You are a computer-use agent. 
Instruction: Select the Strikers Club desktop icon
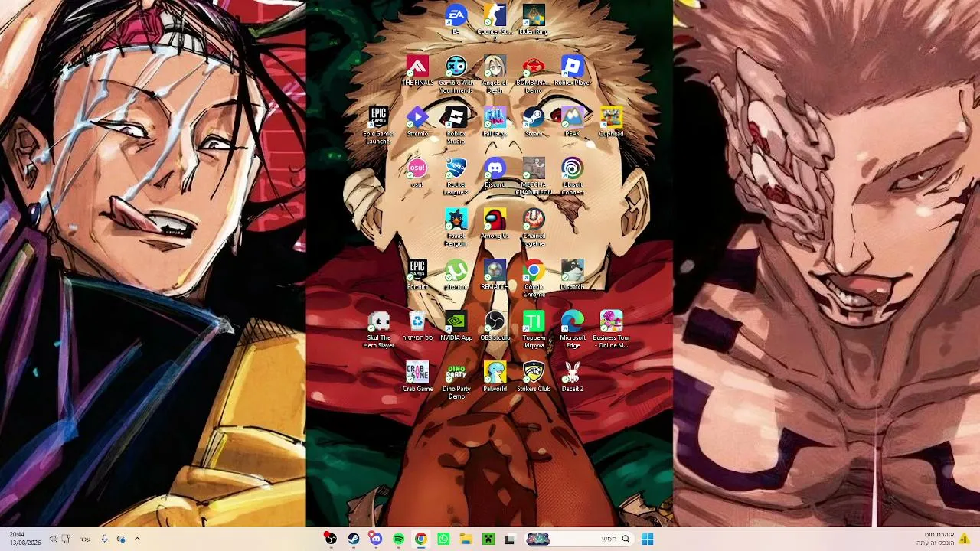click(534, 377)
